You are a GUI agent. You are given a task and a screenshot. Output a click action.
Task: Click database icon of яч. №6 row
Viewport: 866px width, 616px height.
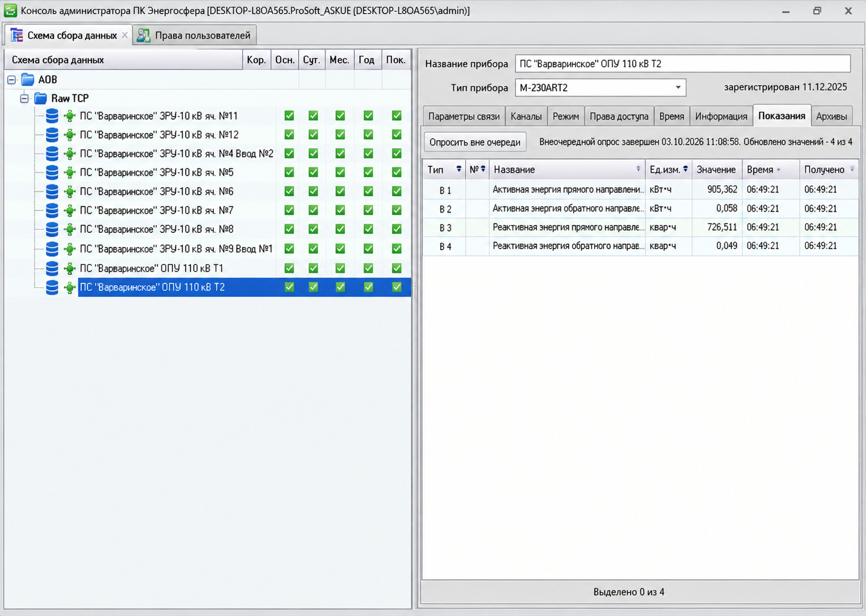click(52, 192)
